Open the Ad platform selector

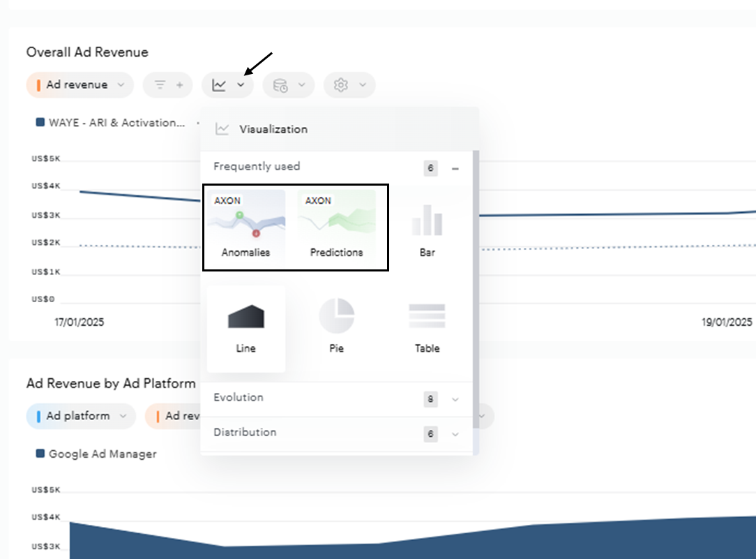[80, 416]
